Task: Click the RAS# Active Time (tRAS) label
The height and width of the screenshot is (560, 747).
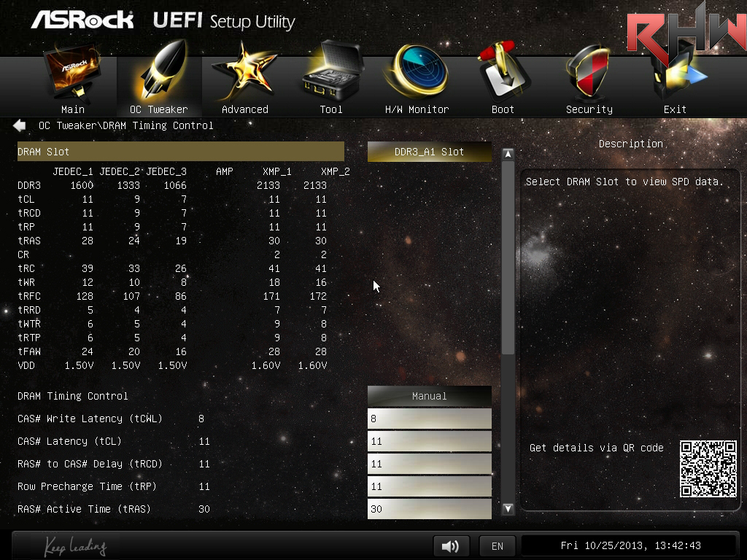Action: click(x=85, y=509)
